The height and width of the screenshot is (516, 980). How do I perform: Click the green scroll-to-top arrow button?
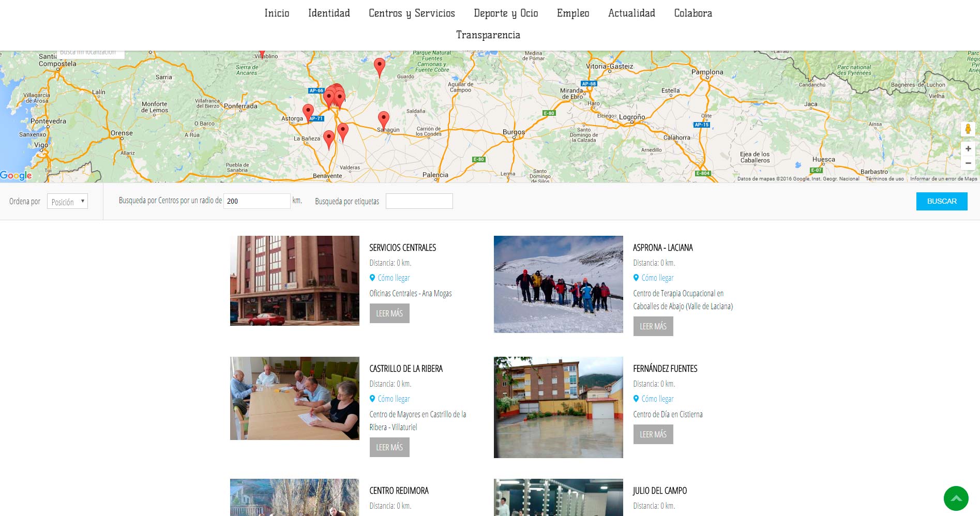956,498
